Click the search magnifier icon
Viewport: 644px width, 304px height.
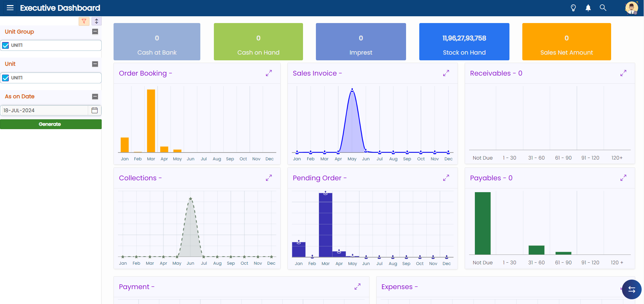point(603,8)
